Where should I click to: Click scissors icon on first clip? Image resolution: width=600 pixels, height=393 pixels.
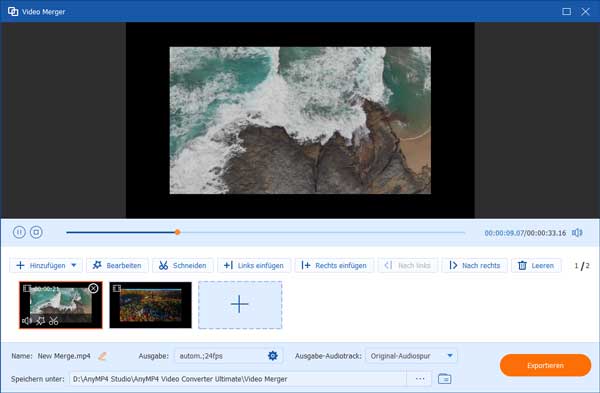click(54, 321)
